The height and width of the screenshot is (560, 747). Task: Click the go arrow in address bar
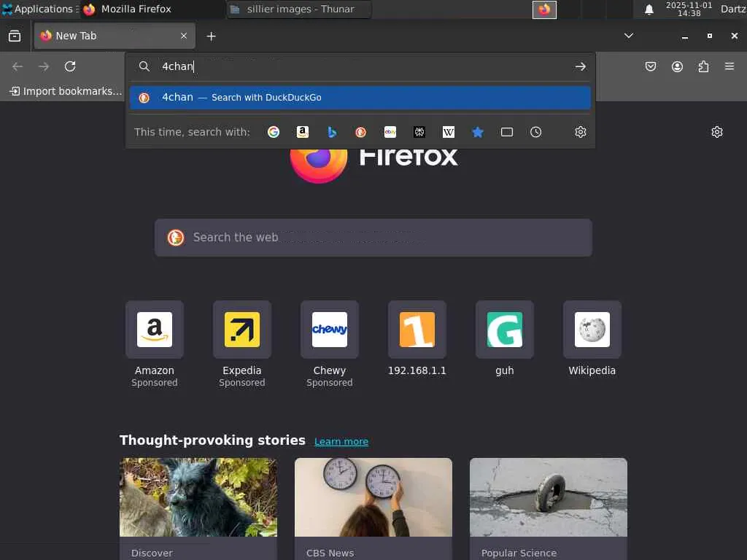[580, 66]
